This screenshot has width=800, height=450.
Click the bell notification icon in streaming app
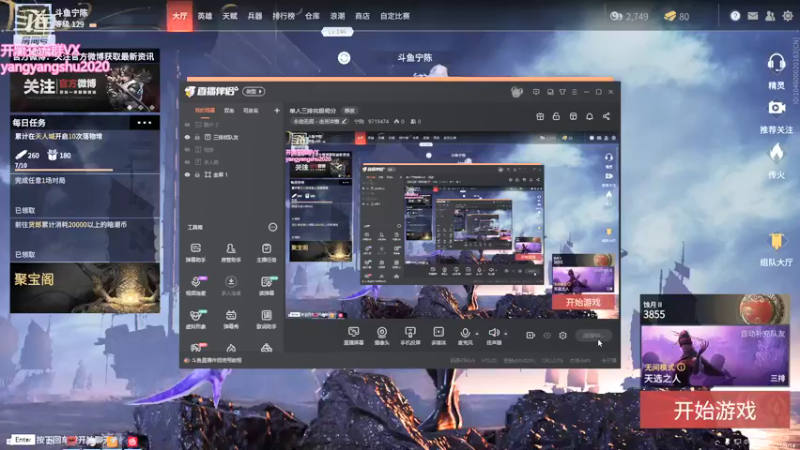click(x=589, y=116)
